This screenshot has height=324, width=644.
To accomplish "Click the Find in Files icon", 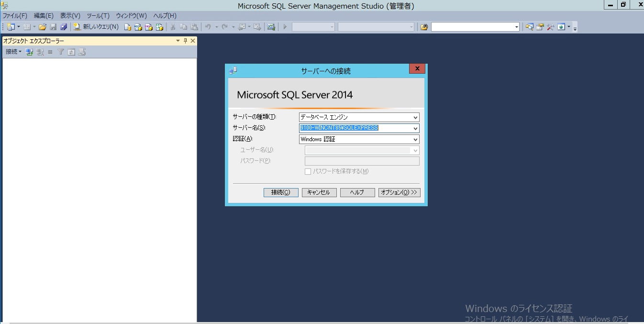I will (x=424, y=27).
